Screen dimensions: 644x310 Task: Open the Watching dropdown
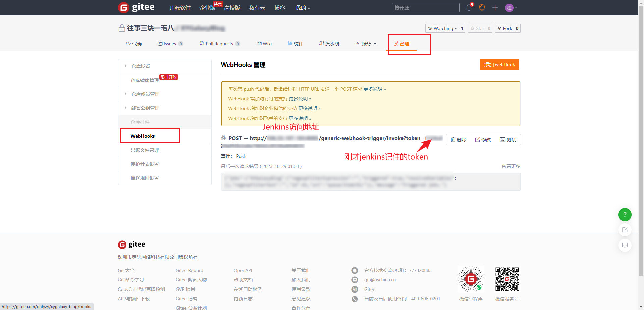click(442, 28)
